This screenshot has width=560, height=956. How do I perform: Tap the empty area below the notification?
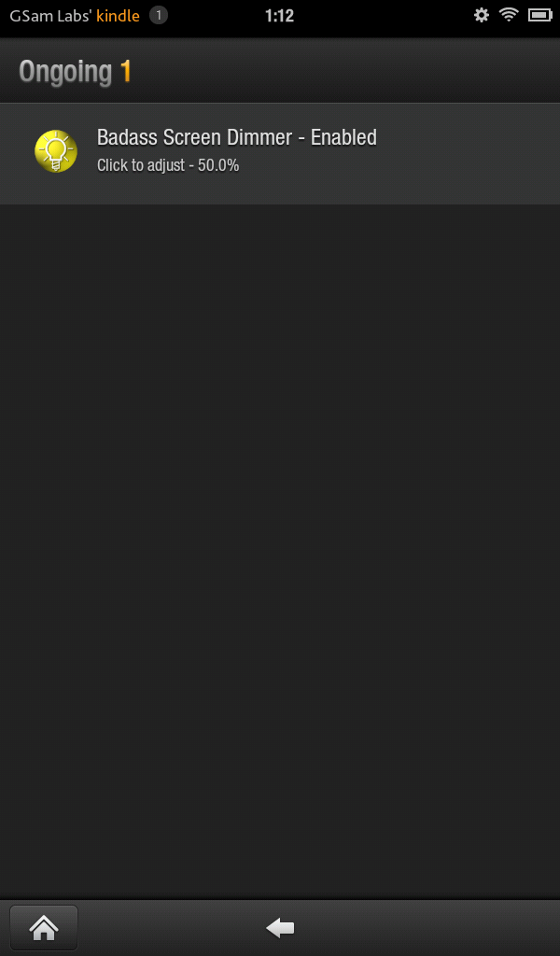coord(280,549)
